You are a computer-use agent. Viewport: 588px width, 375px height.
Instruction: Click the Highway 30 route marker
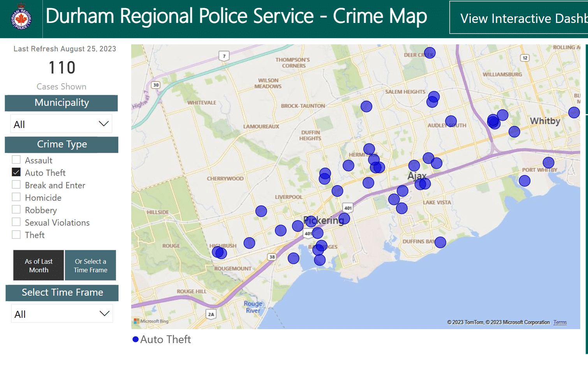(156, 85)
